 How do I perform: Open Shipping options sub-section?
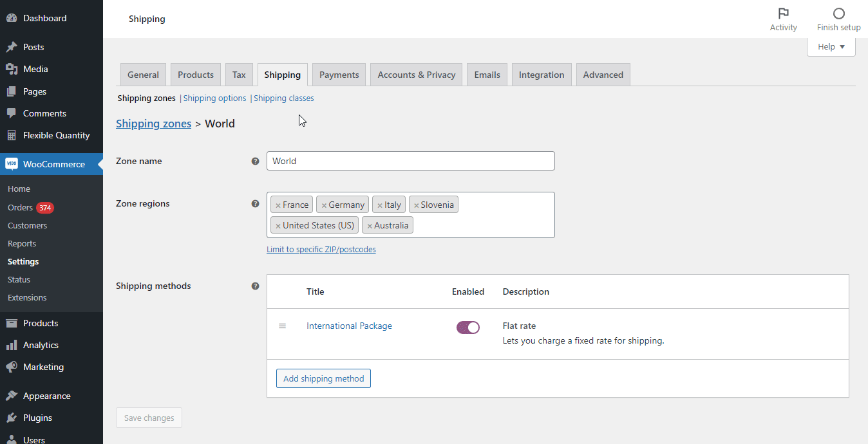(x=215, y=98)
